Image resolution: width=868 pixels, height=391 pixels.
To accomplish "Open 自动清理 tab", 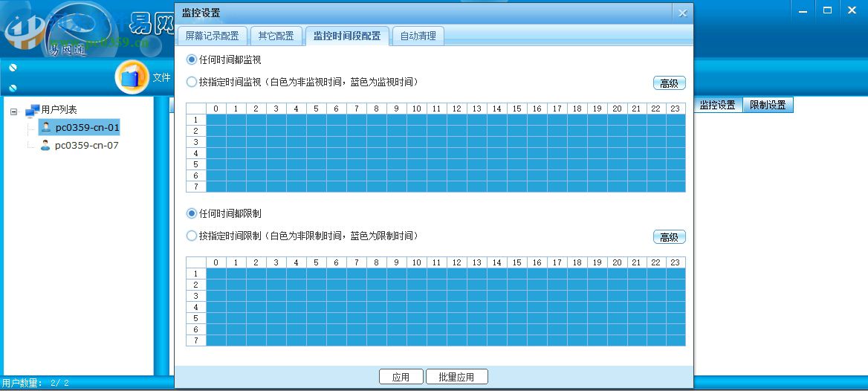I will [x=418, y=36].
